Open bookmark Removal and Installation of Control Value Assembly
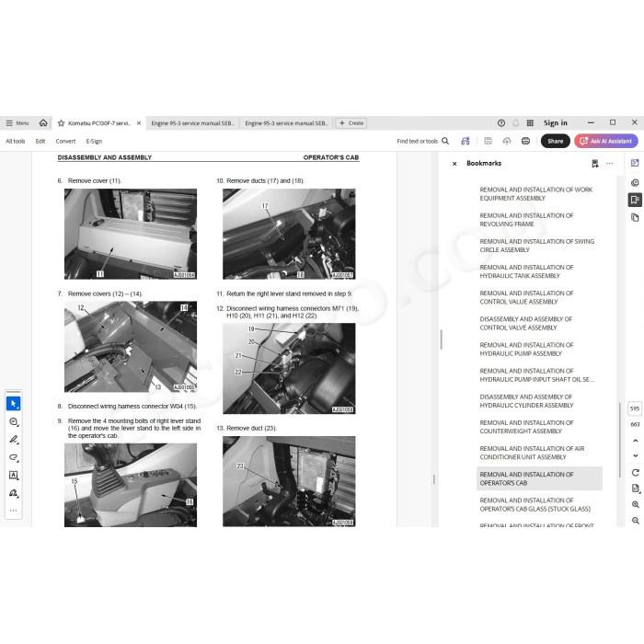The height and width of the screenshot is (644, 644). pos(526,297)
